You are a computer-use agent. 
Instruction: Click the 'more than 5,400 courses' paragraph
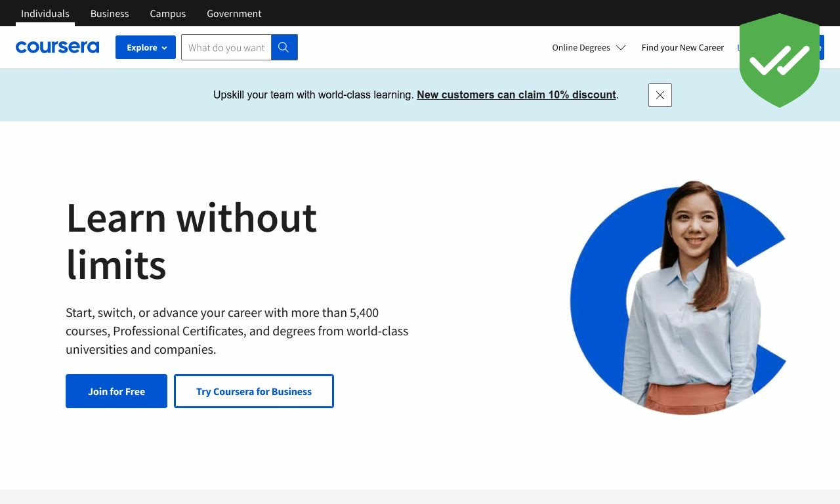click(237, 331)
